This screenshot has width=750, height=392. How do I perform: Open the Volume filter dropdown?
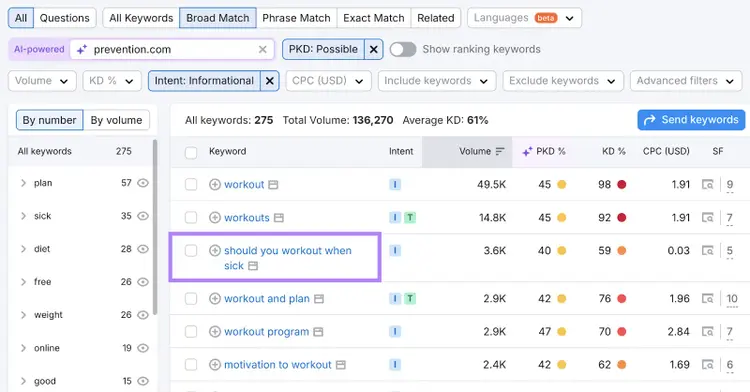coord(42,81)
